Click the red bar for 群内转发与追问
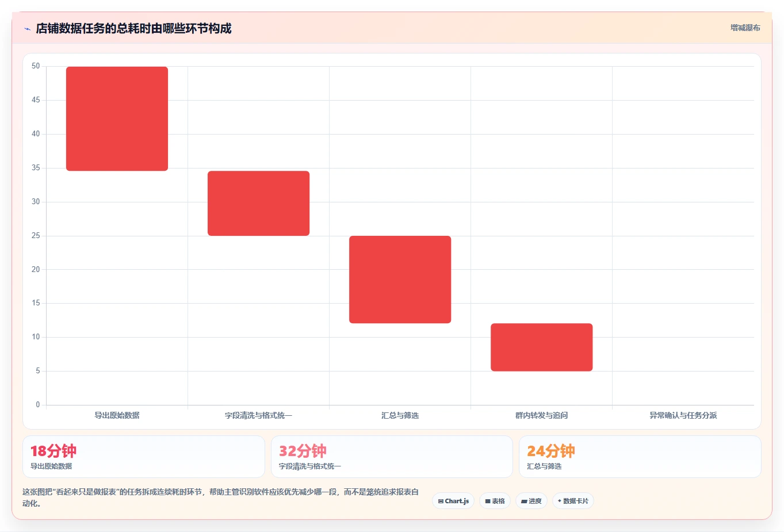 pos(541,347)
